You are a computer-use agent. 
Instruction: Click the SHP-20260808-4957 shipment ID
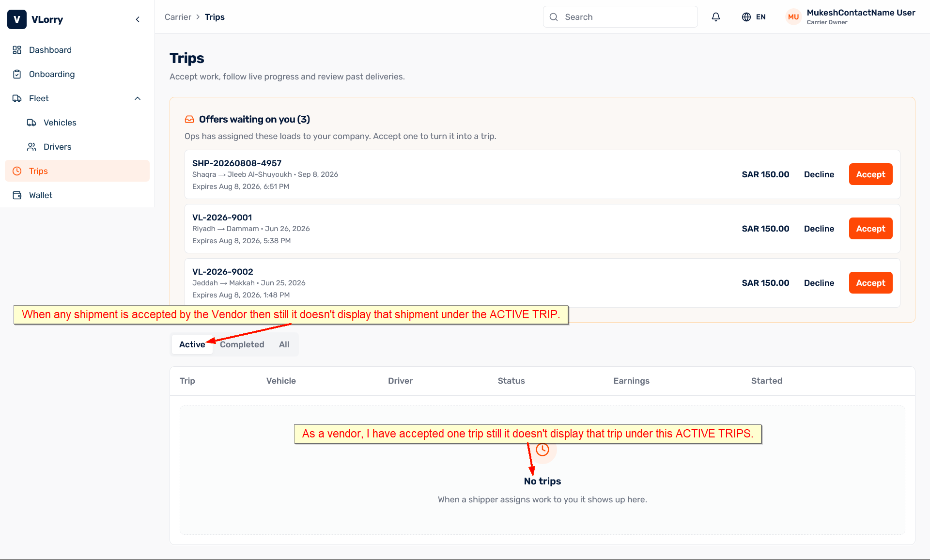point(237,163)
